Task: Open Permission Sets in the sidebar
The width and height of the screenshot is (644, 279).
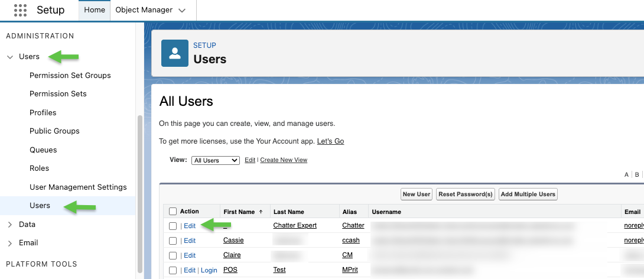Action: coord(58,93)
